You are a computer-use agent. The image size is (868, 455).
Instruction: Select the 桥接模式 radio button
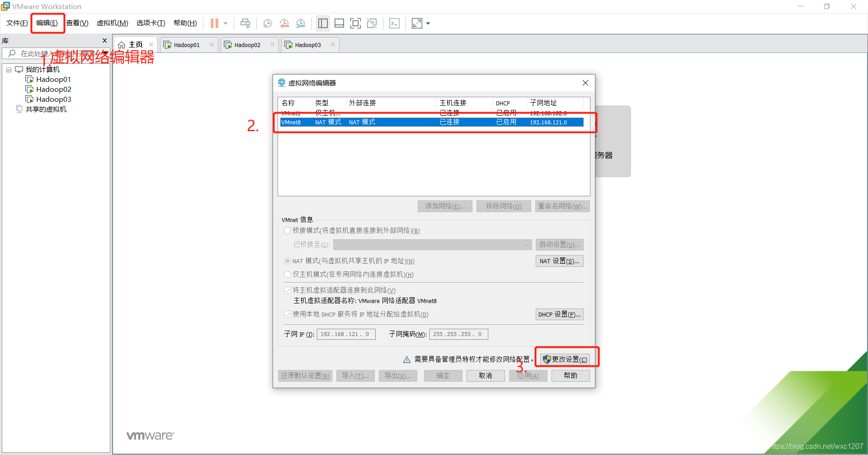[288, 231]
